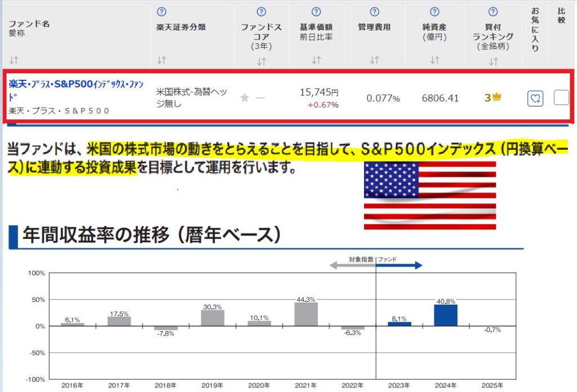
Task: Toggle sort arrows under 基準価額 column
Action: pos(316,60)
